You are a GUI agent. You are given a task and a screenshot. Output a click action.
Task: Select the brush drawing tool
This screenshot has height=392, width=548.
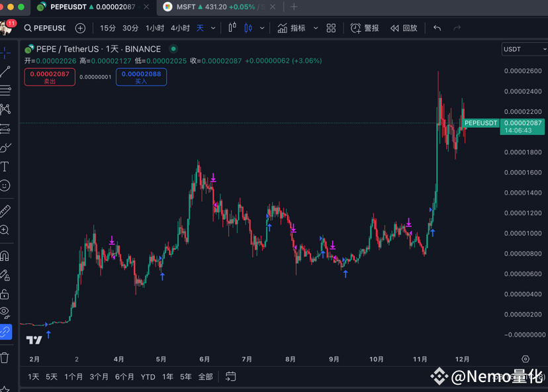[5, 148]
